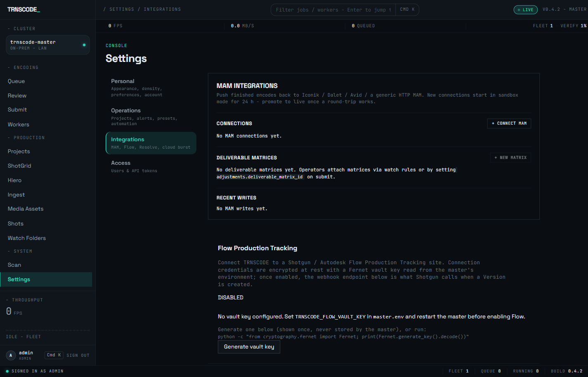Click the admin avatar circle
This screenshot has height=377, width=588.
pyautogui.click(x=11, y=355)
